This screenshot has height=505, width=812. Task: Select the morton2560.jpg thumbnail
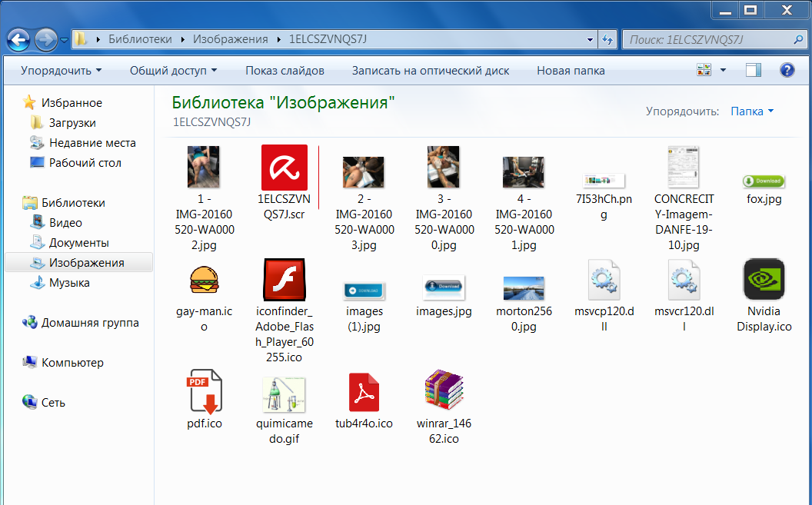pyautogui.click(x=524, y=288)
